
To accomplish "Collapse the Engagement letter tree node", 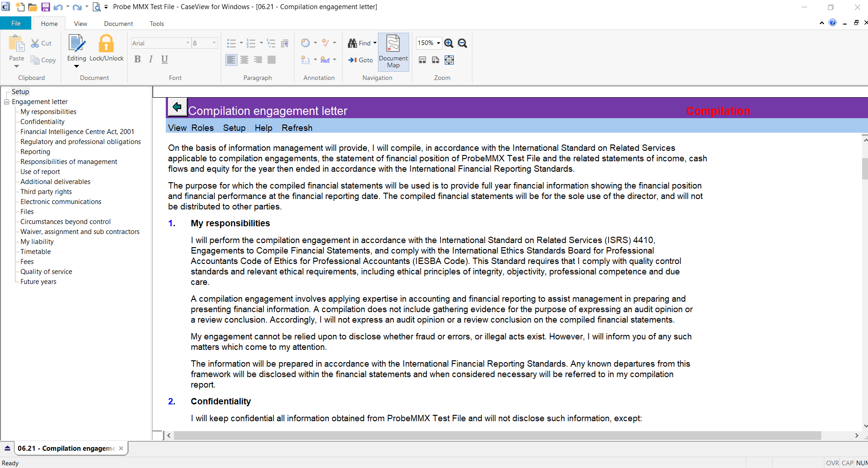I will (x=7, y=102).
